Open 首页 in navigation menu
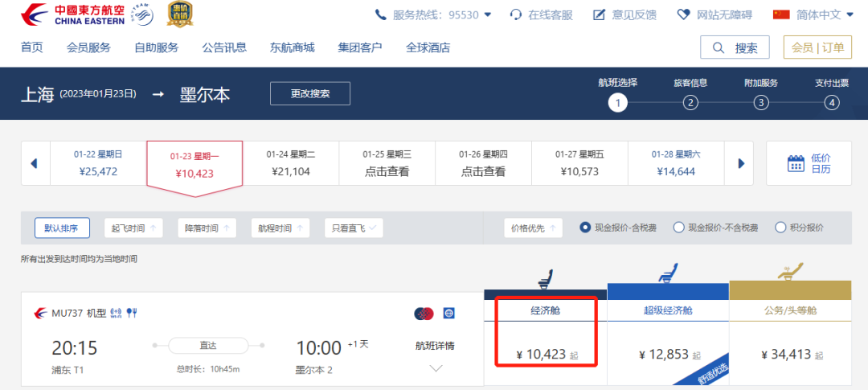Image resolution: width=868 pixels, height=390 pixels. click(31, 47)
